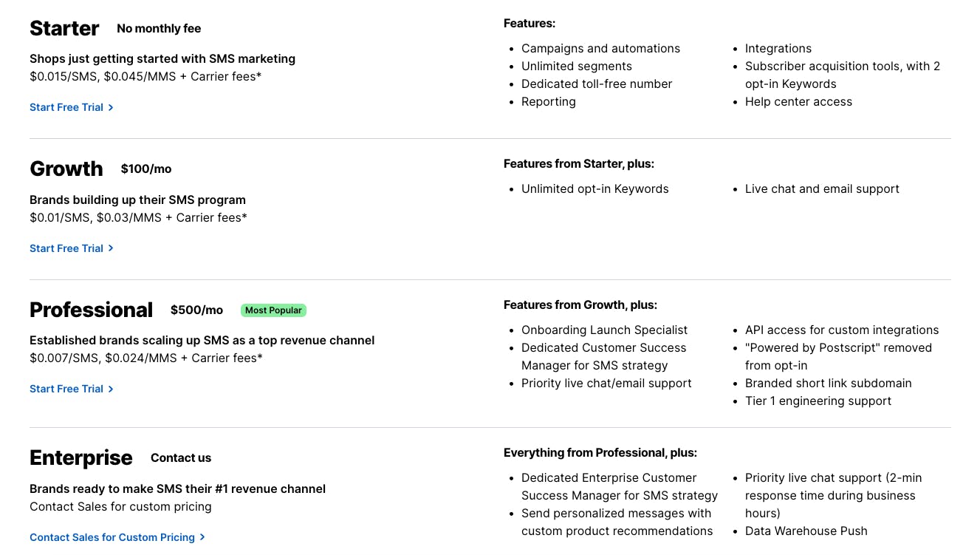Click the green Most Popular badge

(x=273, y=310)
